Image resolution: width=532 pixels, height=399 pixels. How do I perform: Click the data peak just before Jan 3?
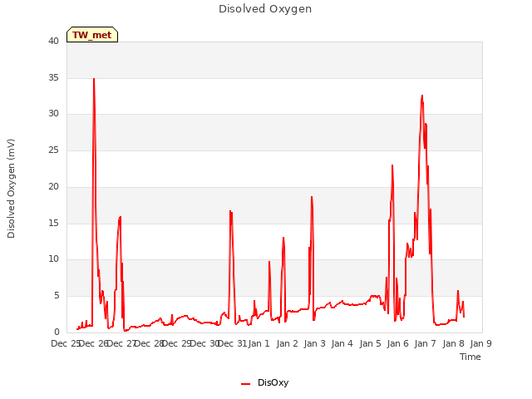tap(312, 197)
